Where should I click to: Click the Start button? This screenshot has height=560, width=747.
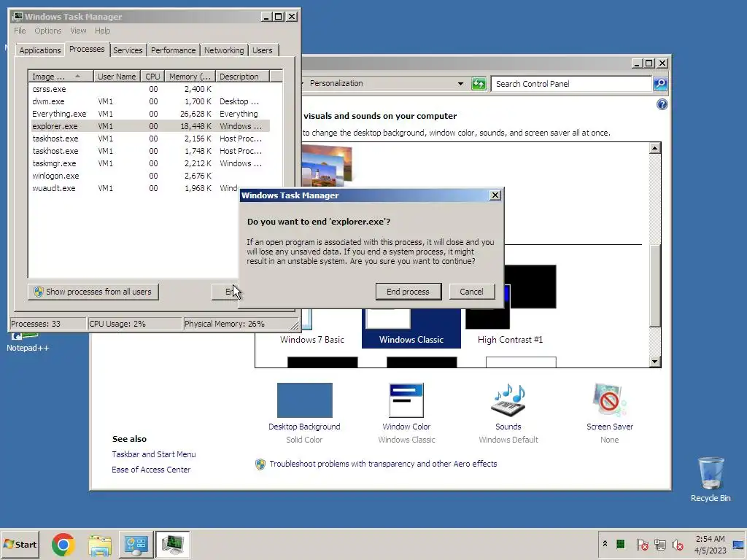(20, 544)
